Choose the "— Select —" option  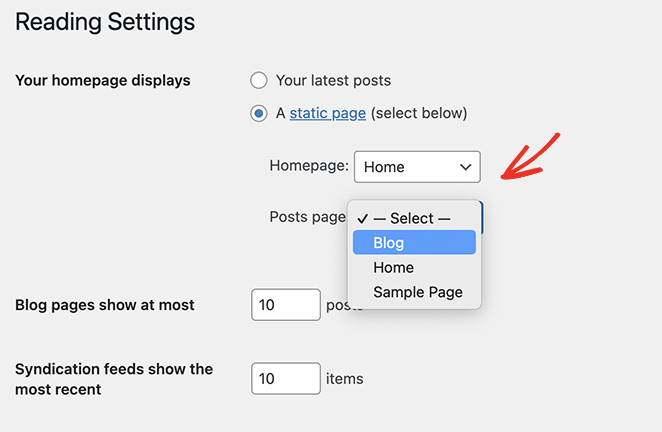click(x=412, y=218)
